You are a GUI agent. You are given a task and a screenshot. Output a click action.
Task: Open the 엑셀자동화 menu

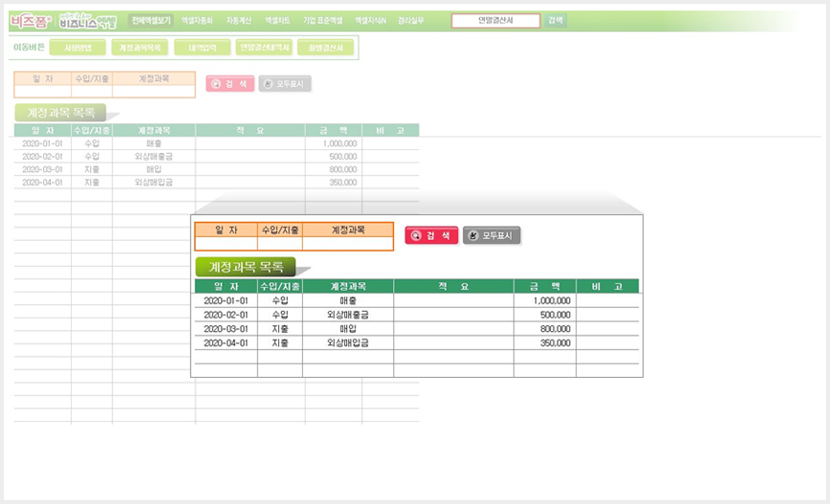(x=197, y=21)
